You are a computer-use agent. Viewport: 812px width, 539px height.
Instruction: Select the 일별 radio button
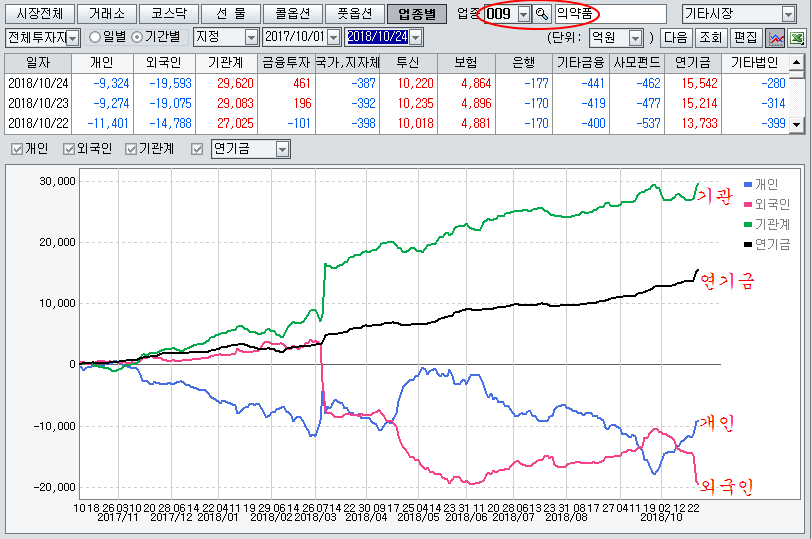coord(96,37)
